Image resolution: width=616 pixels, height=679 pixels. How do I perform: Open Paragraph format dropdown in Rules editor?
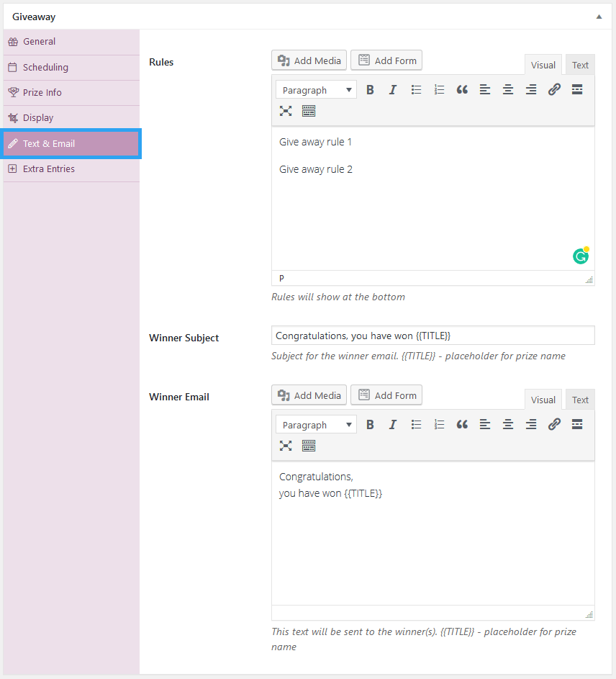[316, 90]
